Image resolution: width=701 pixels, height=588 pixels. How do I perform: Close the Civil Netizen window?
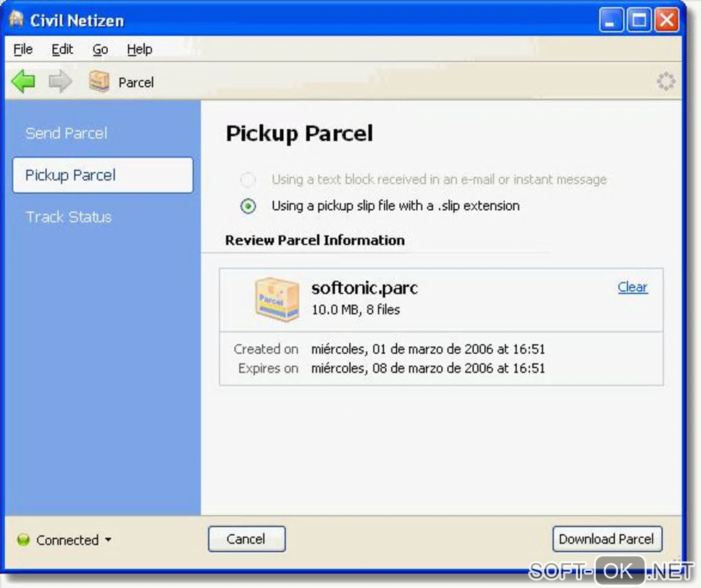[667, 21]
